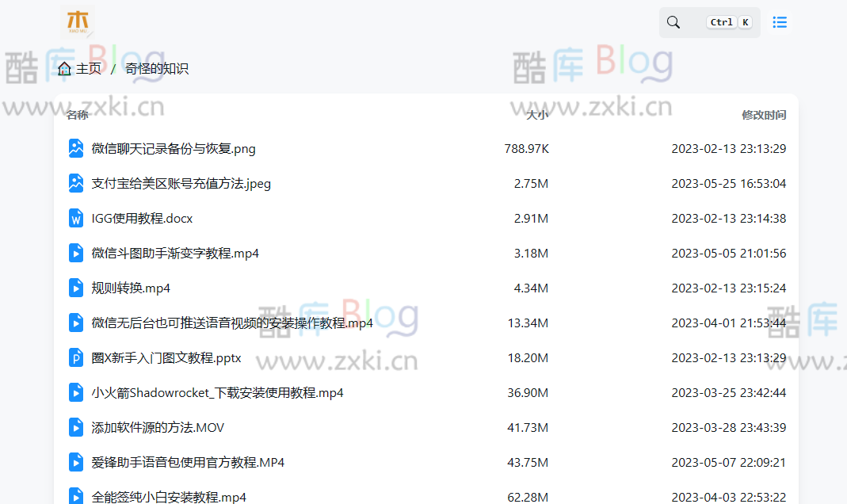
Task: Sort files by the 修改时间 column
Action: (x=763, y=114)
